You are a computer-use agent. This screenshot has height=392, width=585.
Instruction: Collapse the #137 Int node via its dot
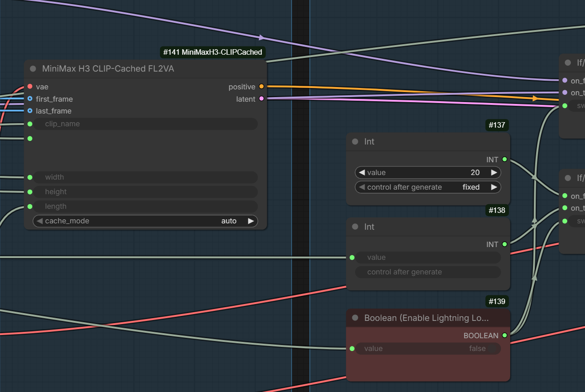(355, 142)
